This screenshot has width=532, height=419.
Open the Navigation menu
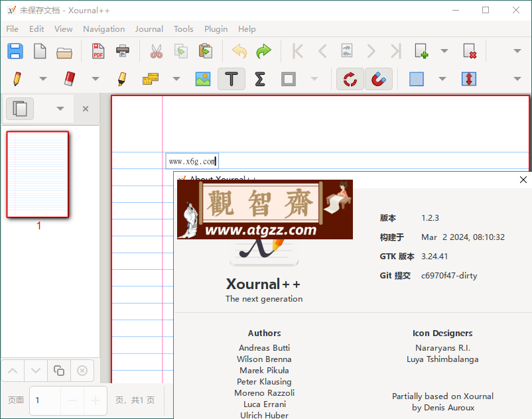(104, 29)
